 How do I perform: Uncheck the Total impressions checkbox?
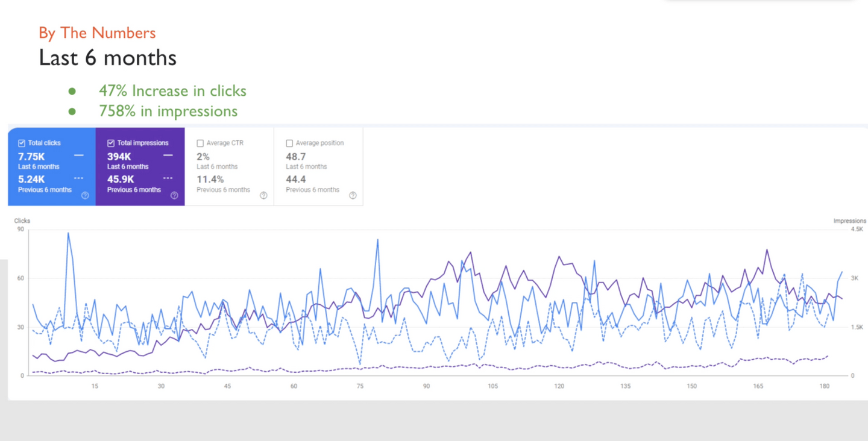point(111,143)
